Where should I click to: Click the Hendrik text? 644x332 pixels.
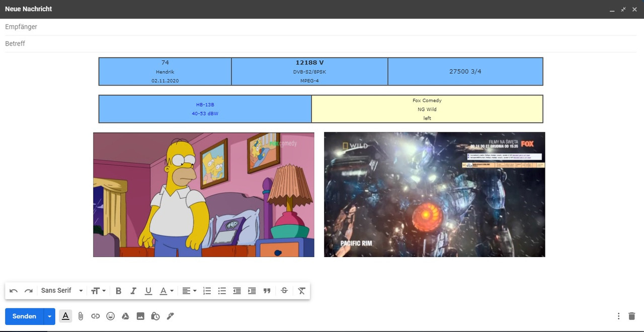[165, 72]
